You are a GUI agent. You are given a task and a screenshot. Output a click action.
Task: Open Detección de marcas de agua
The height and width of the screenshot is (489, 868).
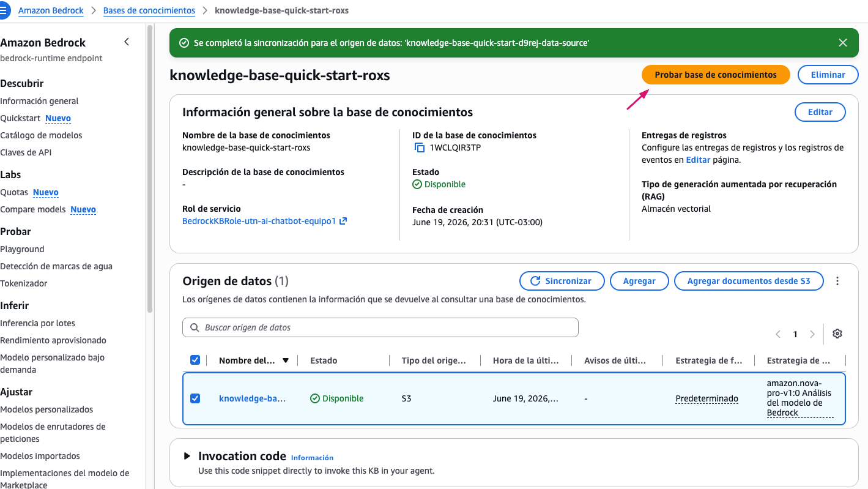click(x=56, y=266)
